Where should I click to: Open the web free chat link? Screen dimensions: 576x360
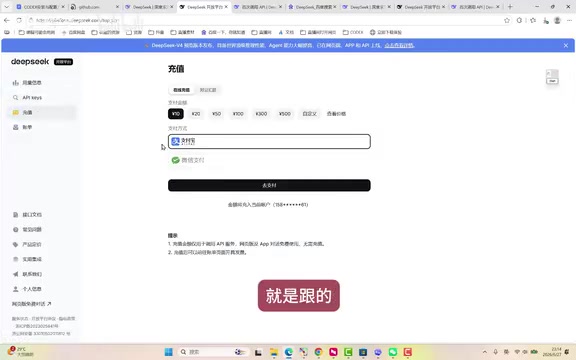tap(32, 304)
